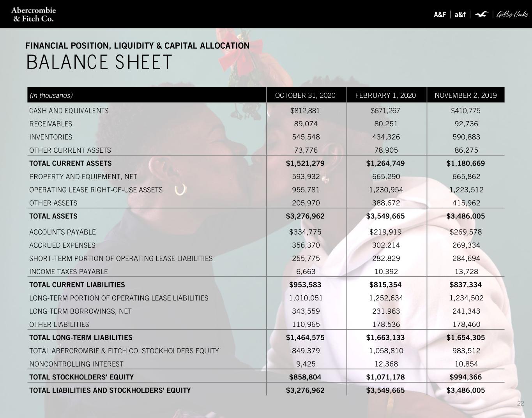Click the Long-Term Borrowings, Net label
The image size is (532, 418).
point(80,311)
